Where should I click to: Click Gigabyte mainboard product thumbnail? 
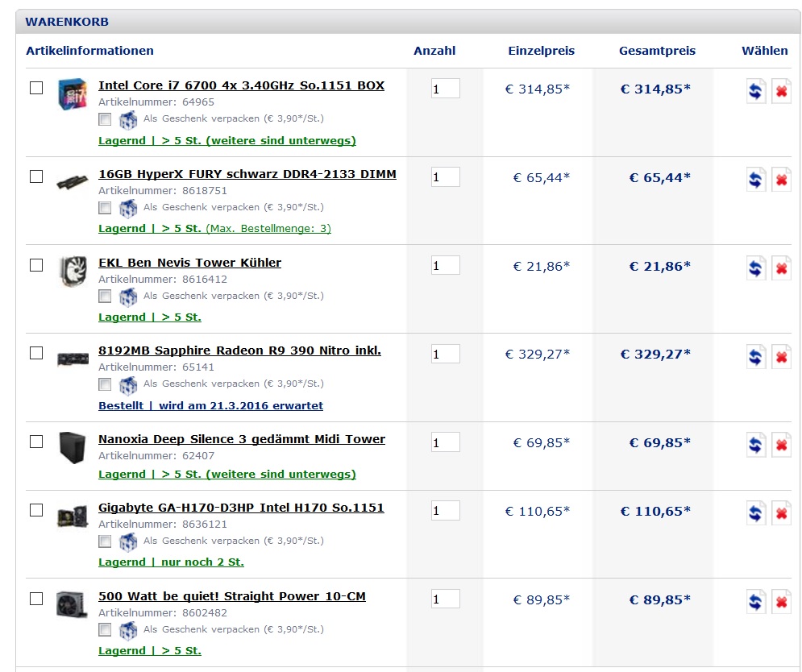[x=73, y=516]
